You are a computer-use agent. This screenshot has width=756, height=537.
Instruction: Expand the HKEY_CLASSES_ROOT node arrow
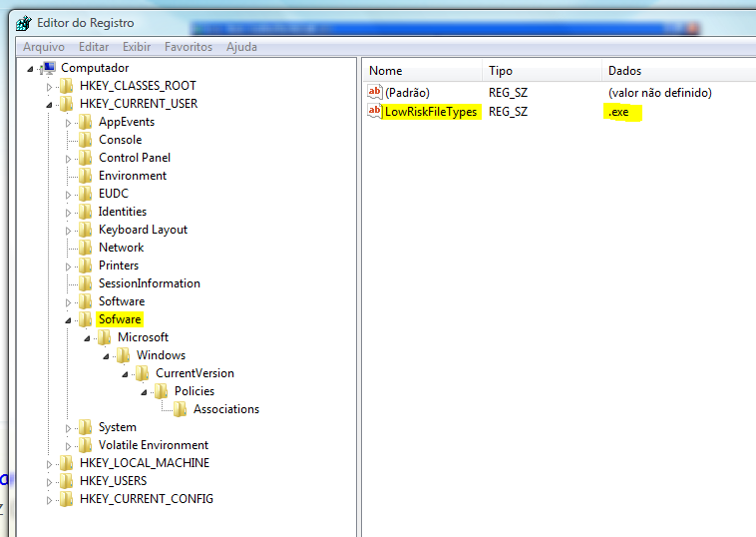click(49, 86)
